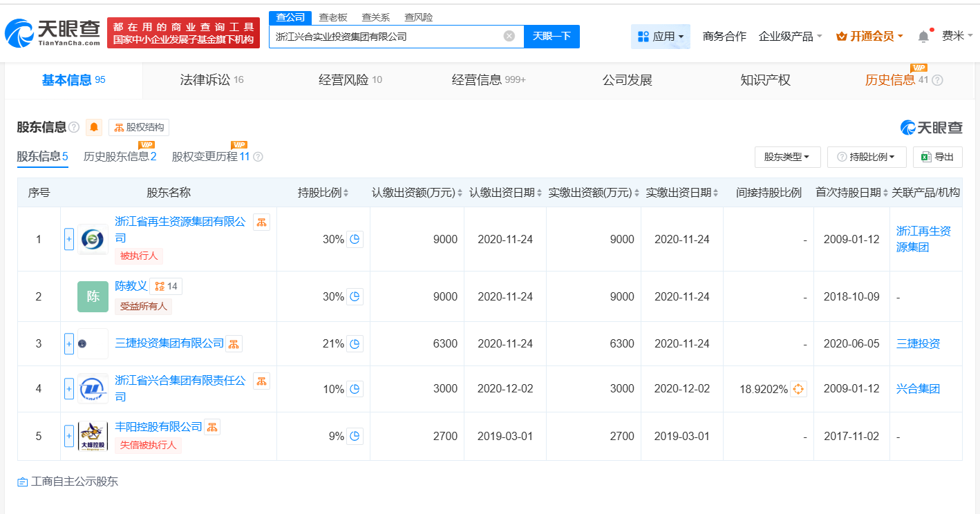980x514 pixels.
Task: Select the 查风险 search tab
Action: coord(418,18)
